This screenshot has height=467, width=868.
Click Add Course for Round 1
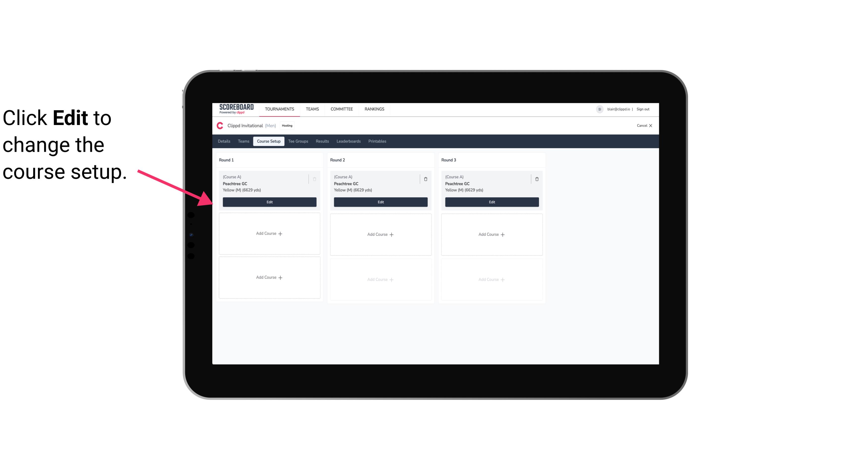point(269,234)
